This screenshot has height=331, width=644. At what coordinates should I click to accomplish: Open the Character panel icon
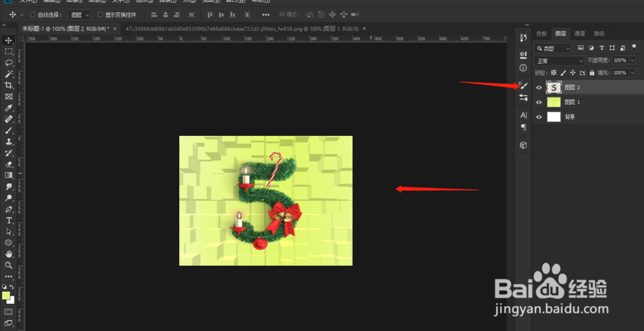(523, 115)
